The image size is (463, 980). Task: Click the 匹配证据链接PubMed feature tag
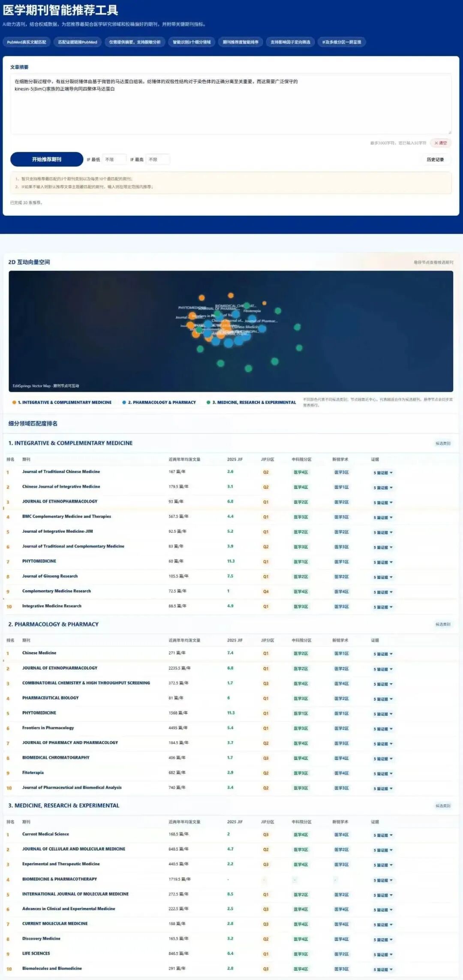pyautogui.click(x=78, y=42)
